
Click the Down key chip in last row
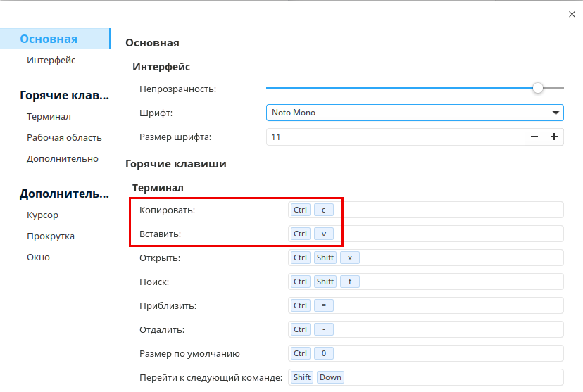pyautogui.click(x=330, y=377)
